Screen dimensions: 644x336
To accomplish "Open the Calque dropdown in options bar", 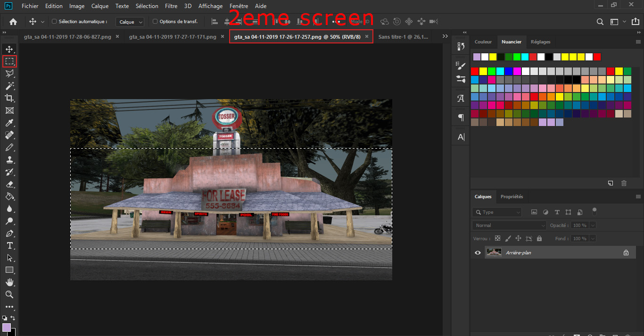I will pos(131,22).
